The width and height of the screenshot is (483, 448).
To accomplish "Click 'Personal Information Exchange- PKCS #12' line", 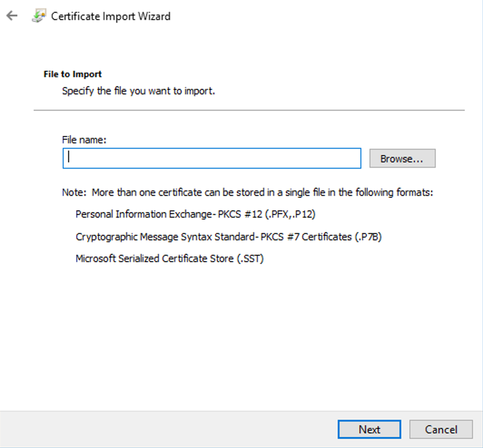I will (x=195, y=214).
